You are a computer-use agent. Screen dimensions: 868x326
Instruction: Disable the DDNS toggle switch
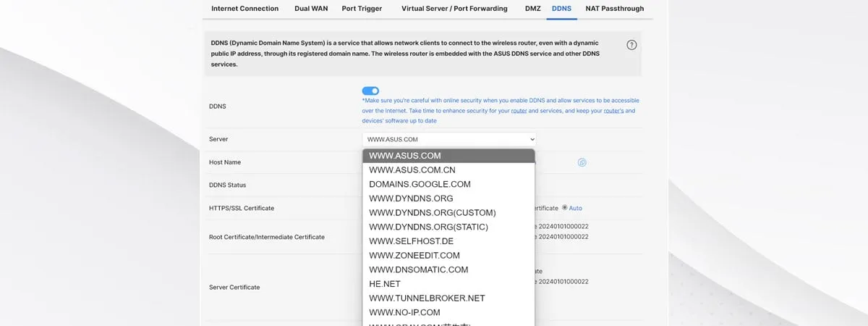click(x=370, y=91)
